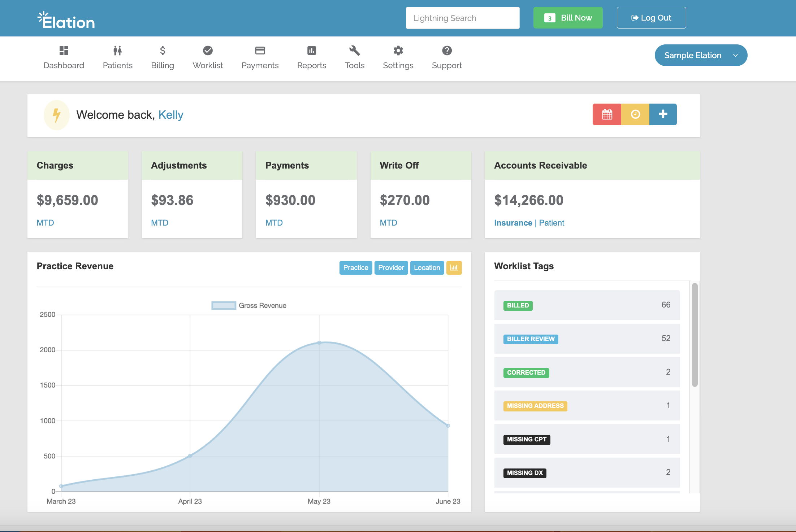Open the Billing menu

(163, 57)
